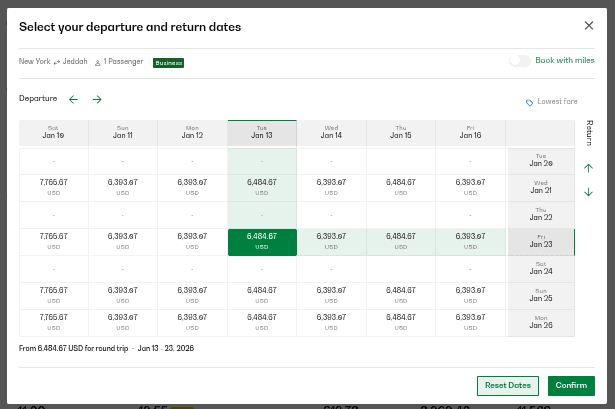615x409 pixels.
Task: Choose fare for Jan 16 departure, Jan 25 return
Action: coord(470,296)
